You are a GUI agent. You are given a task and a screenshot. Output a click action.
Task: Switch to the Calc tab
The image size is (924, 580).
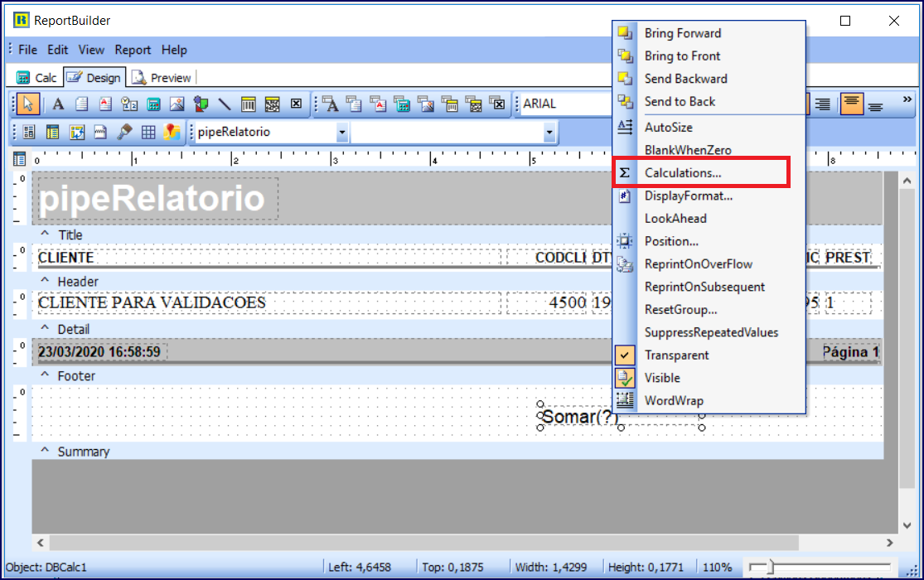pos(36,78)
